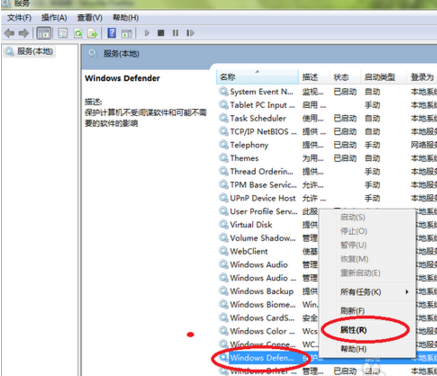
Task: Choose 刷新(F) from the context menu
Action: (352, 311)
